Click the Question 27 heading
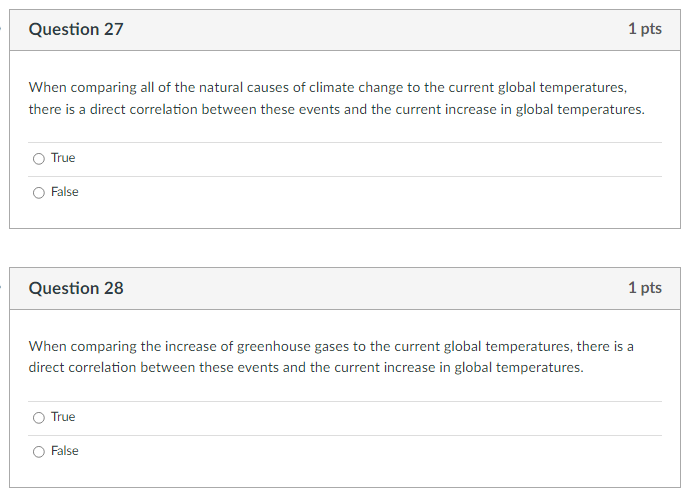Viewport: 688px width, 502px height. [76, 30]
